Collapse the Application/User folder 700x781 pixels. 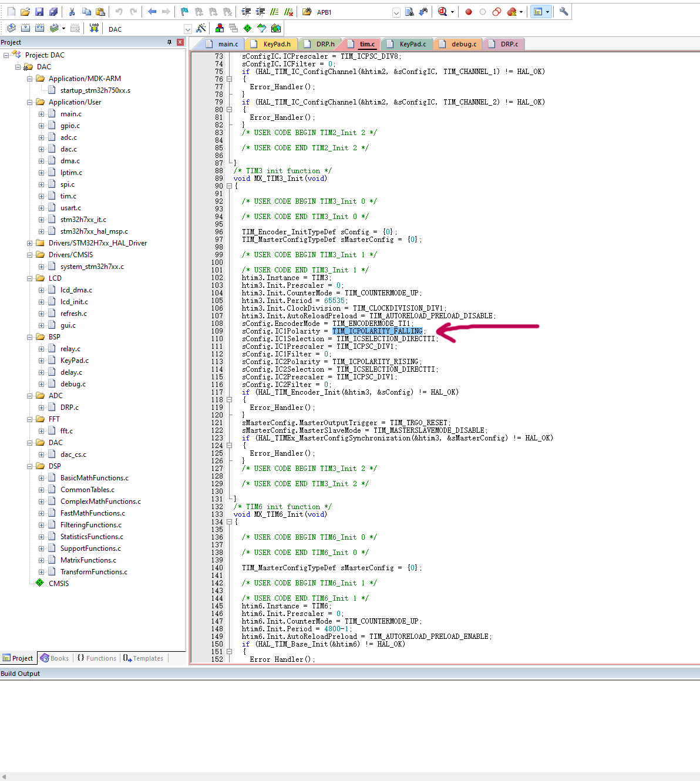point(30,102)
